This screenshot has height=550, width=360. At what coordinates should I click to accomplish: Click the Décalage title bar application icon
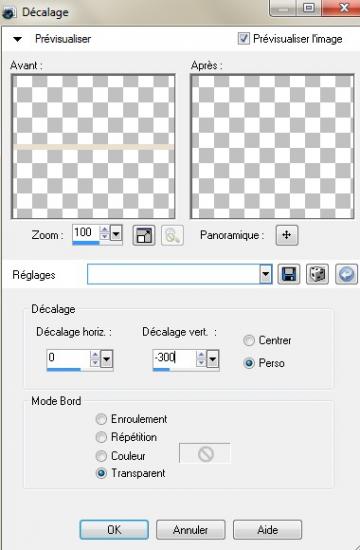tap(8, 13)
